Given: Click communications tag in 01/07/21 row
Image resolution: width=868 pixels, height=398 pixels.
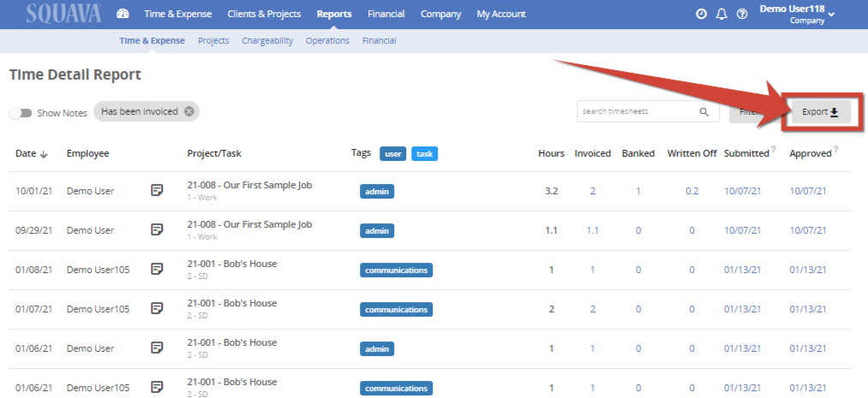Looking at the screenshot, I should point(397,310).
